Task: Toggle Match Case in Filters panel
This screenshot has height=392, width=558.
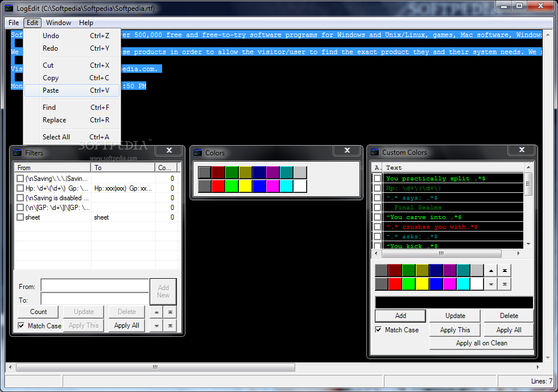Action: click(22, 325)
